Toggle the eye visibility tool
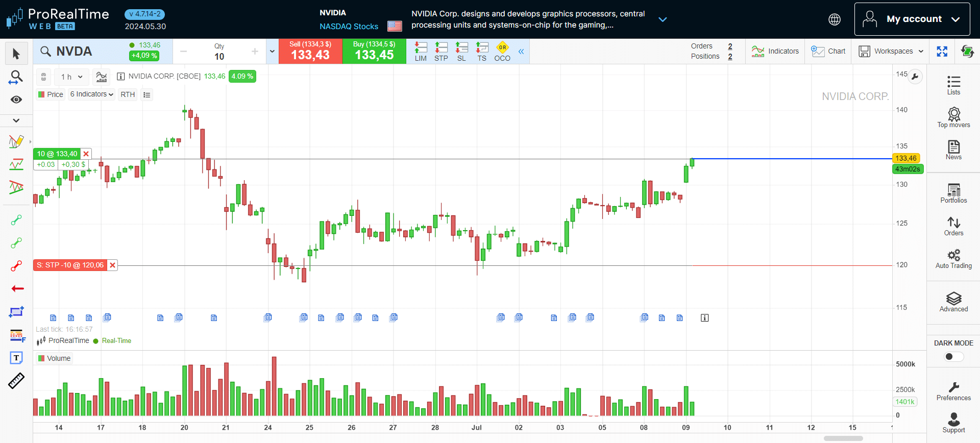The image size is (980, 443). [16, 100]
